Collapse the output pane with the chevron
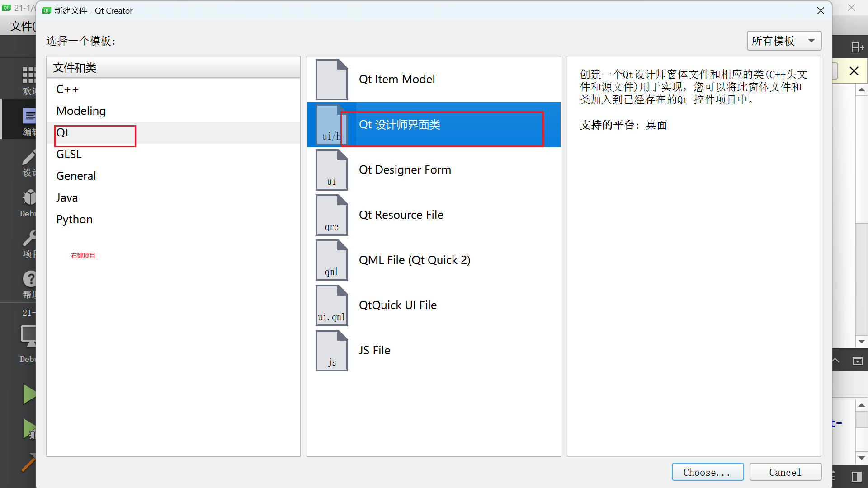The image size is (868, 488). coord(835,360)
